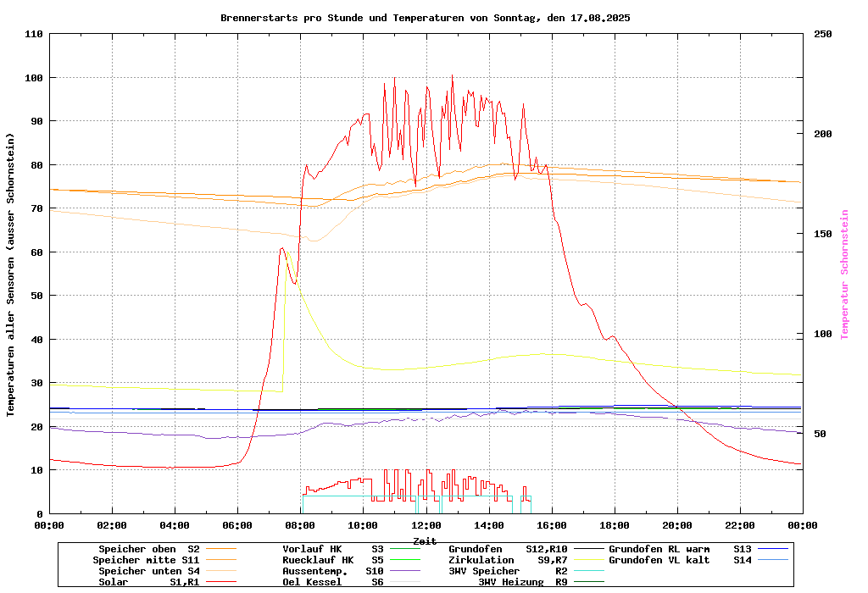The image size is (868, 593).
Task: Select the Zirkulation S9,R7 legend entry
Action: point(508,560)
